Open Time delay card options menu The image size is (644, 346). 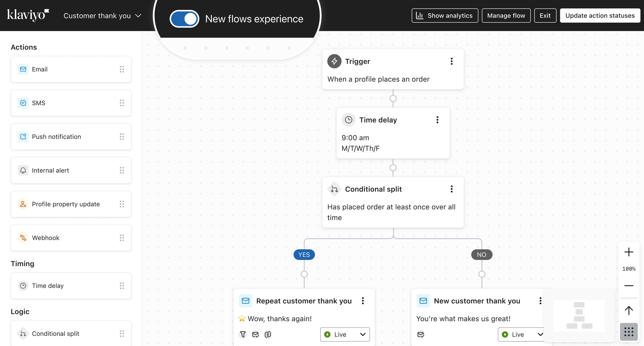pos(437,120)
